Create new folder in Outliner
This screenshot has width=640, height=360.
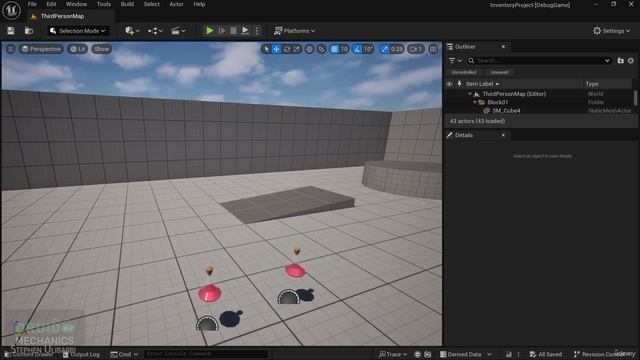pos(620,60)
